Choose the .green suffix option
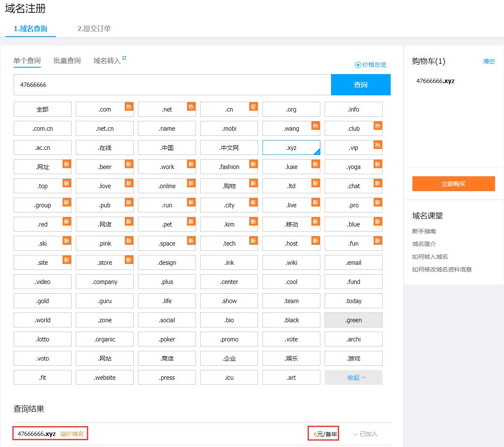Viewport: 504px width, 447px height. pos(353,320)
